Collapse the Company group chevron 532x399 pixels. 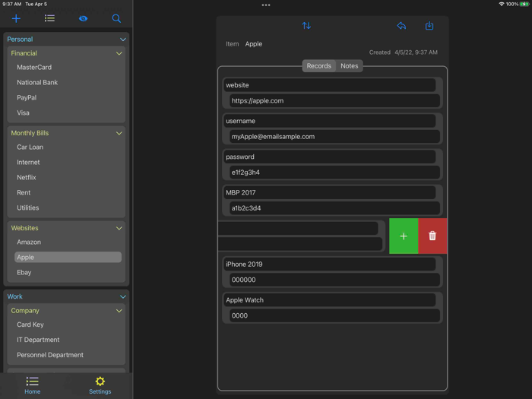click(119, 311)
